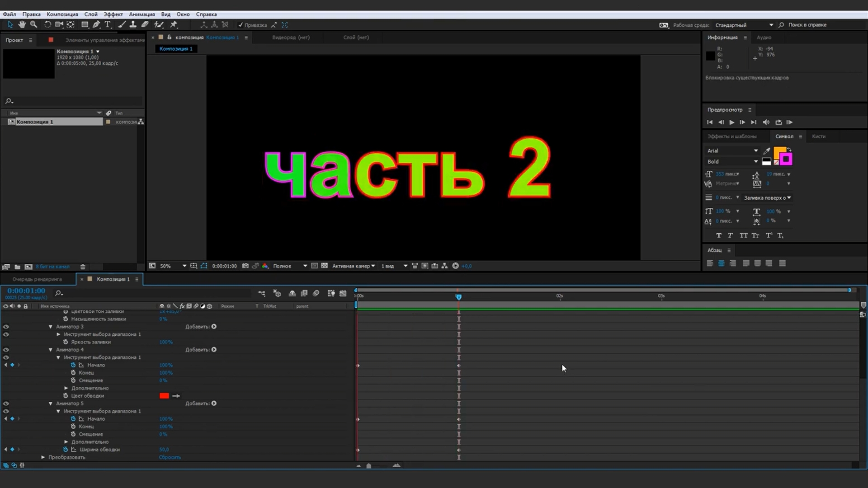Open the Эффект menu
Image resolution: width=868 pixels, height=488 pixels.
coord(113,14)
